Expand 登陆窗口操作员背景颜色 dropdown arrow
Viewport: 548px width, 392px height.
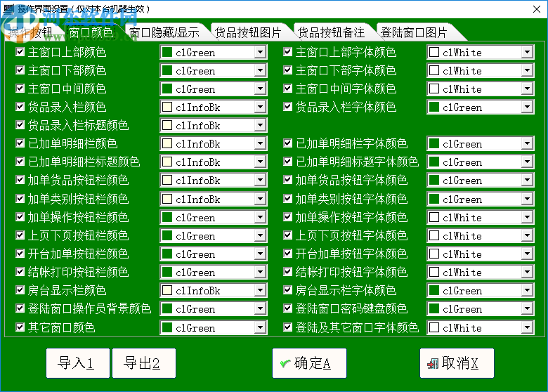pyautogui.click(x=260, y=308)
